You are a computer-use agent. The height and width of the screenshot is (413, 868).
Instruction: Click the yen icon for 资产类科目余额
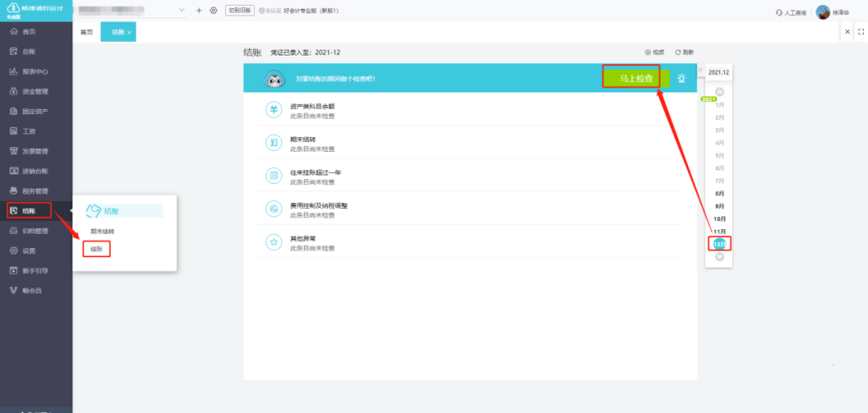274,110
